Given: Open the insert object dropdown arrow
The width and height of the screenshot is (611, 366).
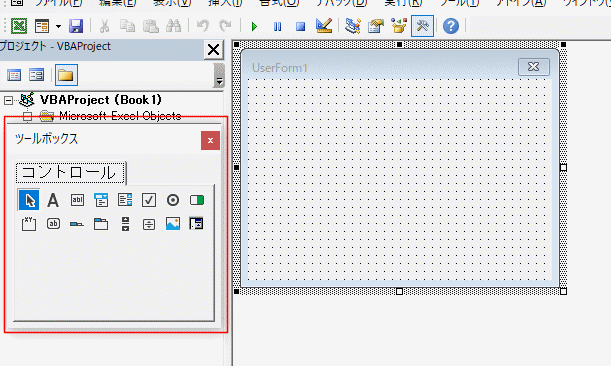Looking at the screenshot, I should point(58,27).
